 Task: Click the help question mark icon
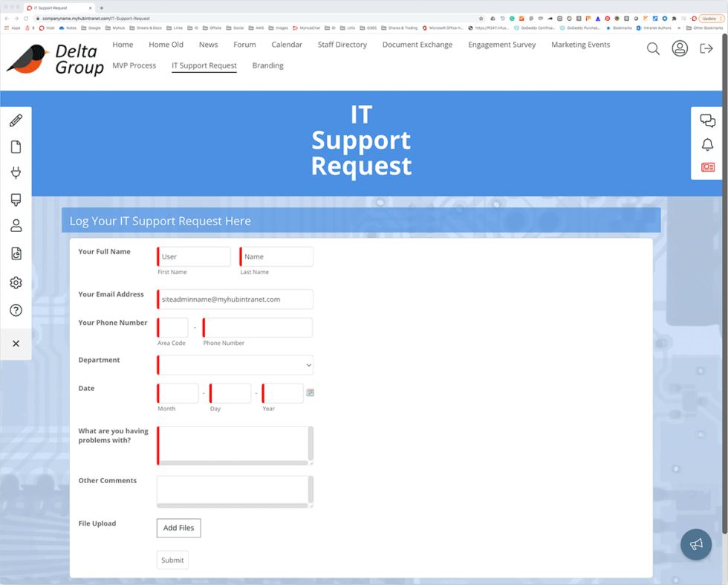point(16,310)
